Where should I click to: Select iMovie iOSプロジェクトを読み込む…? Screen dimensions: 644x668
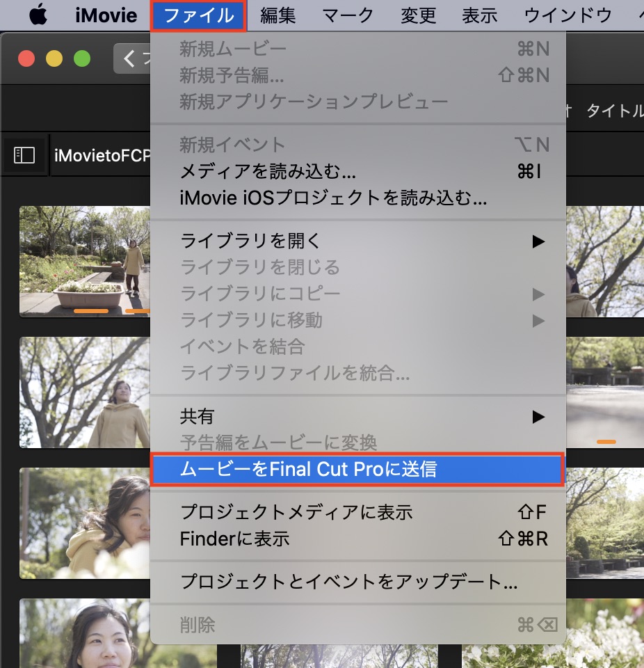[357, 198]
